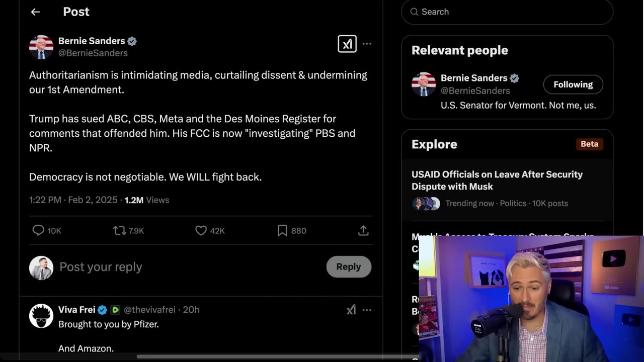Click the Relevant people heading
Image resolution: width=644 pixels, height=362 pixels.
click(460, 50)
